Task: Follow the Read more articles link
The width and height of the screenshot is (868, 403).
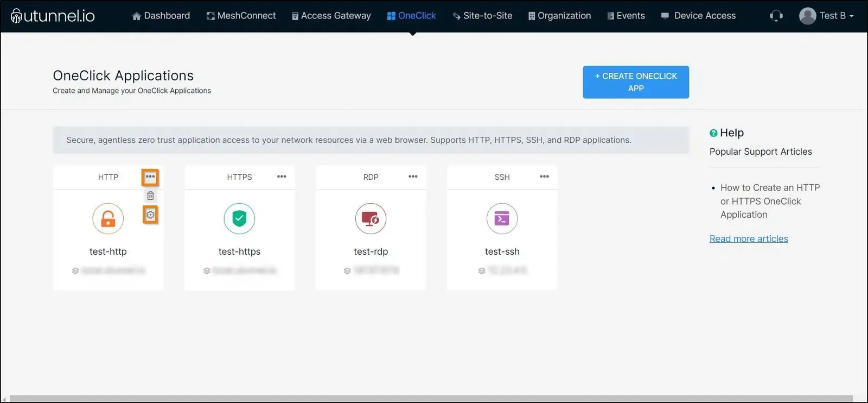Action: tap(749, 238)
